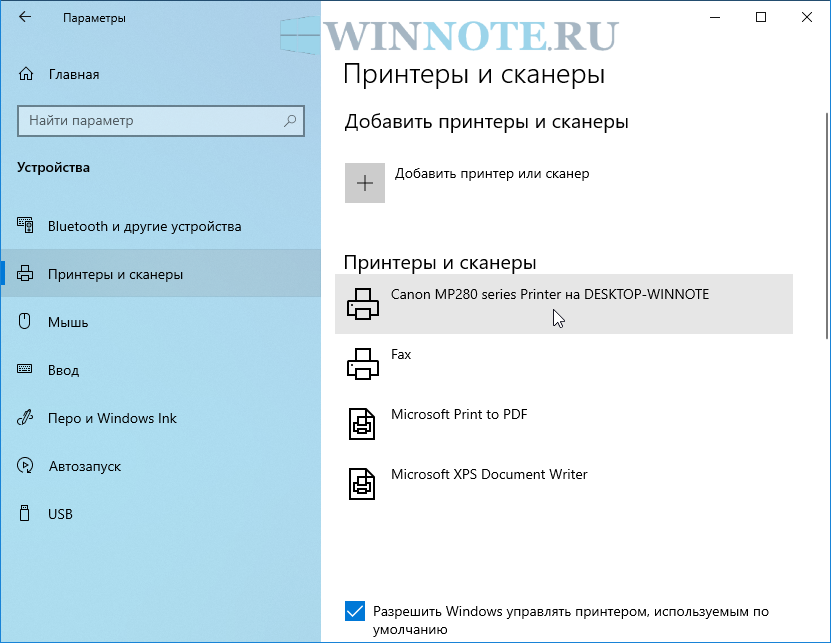This screenshot has width=831, height=643.
Task: Switch to the Ввод settings page
Action: tap(63, 370)
